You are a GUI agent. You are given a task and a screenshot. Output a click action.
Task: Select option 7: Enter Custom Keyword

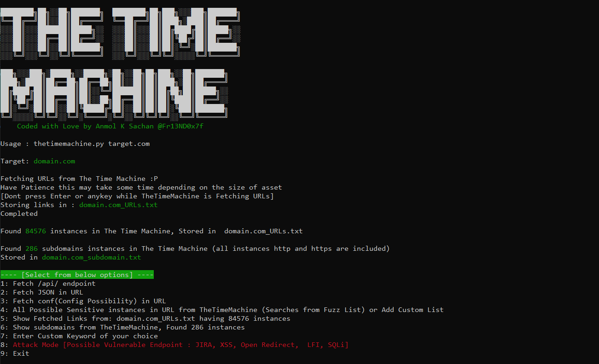[79, 336]
